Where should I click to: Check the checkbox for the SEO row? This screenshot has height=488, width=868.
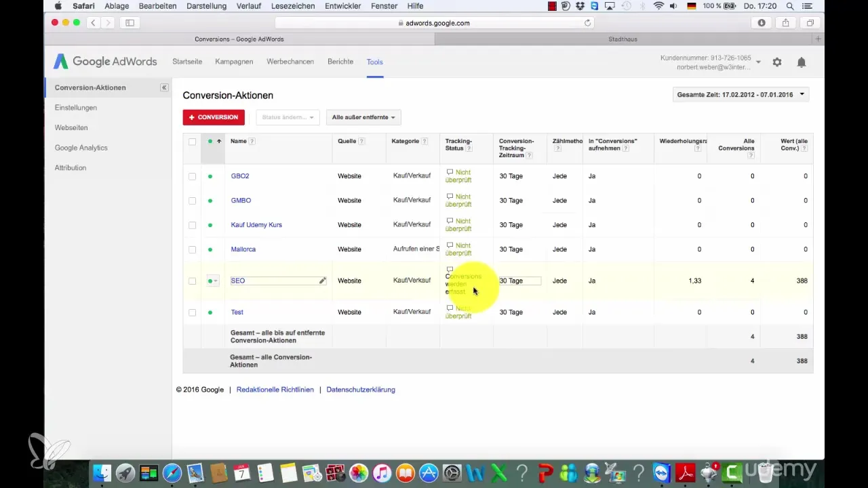pyautogui.click(x=192, y=281)
